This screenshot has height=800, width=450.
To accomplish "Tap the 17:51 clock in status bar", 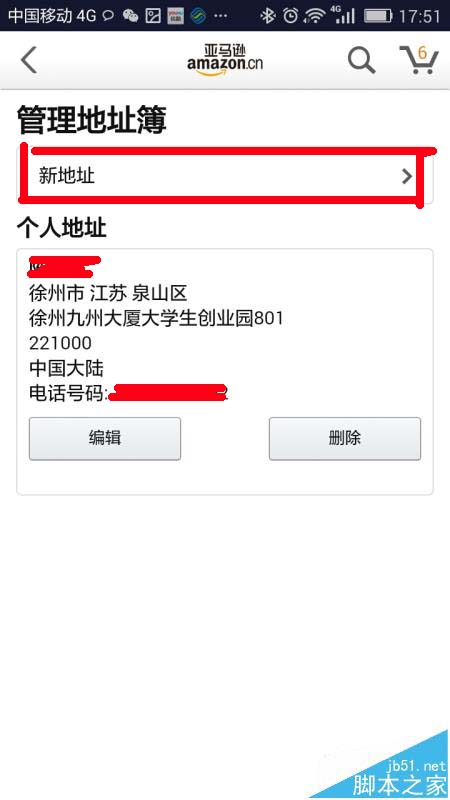I will pos(419,16).
